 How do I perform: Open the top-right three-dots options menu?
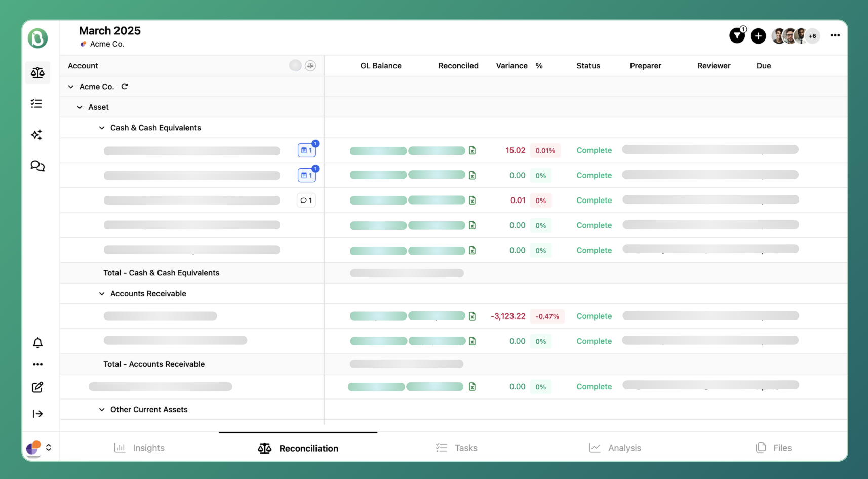point(835,35)
